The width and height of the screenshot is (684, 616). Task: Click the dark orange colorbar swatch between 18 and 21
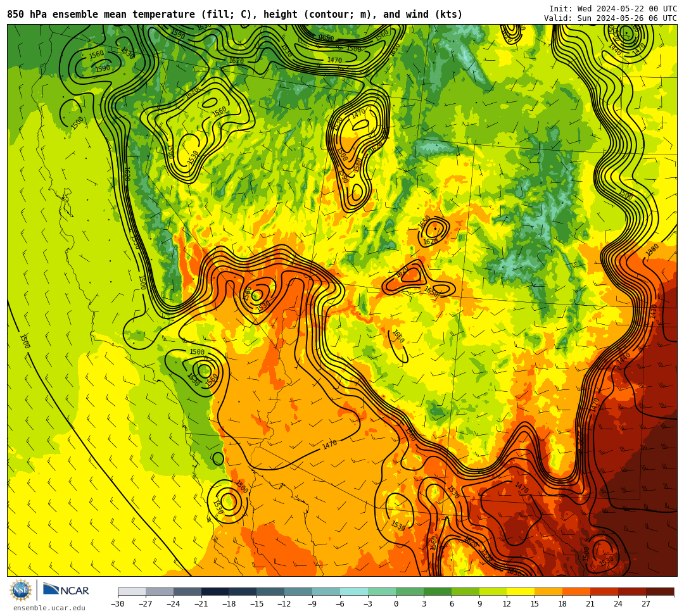[x=577, y=591]
